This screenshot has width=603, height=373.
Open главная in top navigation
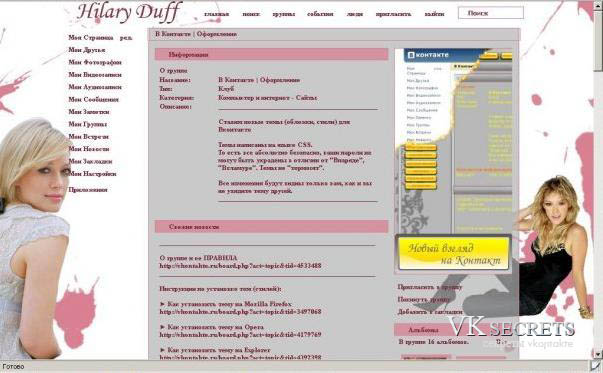pos(217,14)
